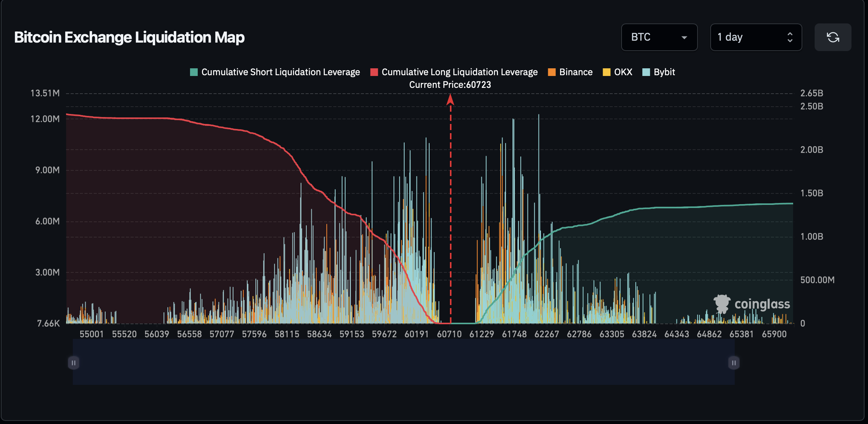868x424 pixels.
Task: Click the 2.00B right axis label
Action: [x=812, y=150]
